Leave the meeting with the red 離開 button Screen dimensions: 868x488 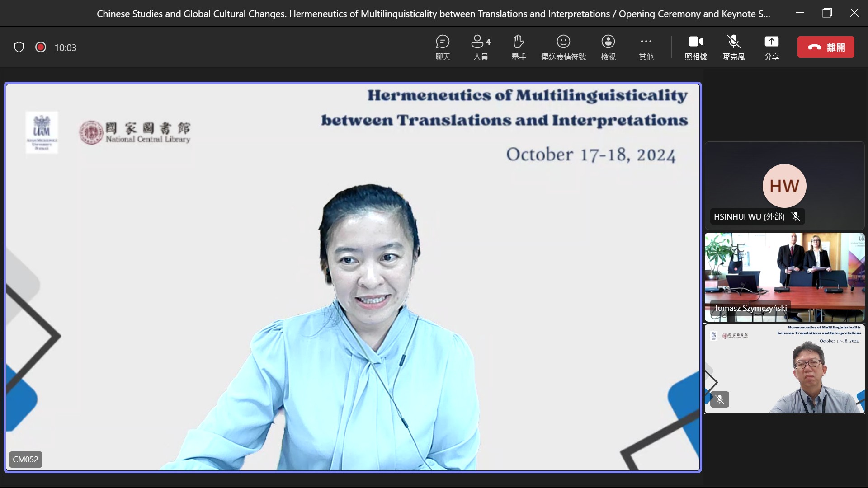pos(826,47)
